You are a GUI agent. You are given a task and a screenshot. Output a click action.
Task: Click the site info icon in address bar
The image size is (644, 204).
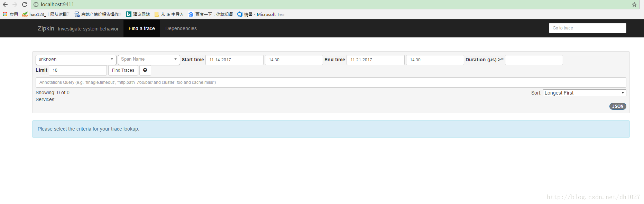click(x=36, y=5)
